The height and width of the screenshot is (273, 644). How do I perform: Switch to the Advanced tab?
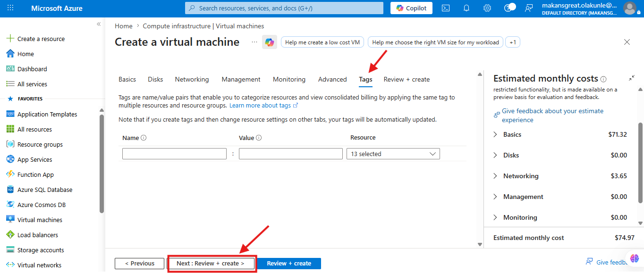pos(332,79)
